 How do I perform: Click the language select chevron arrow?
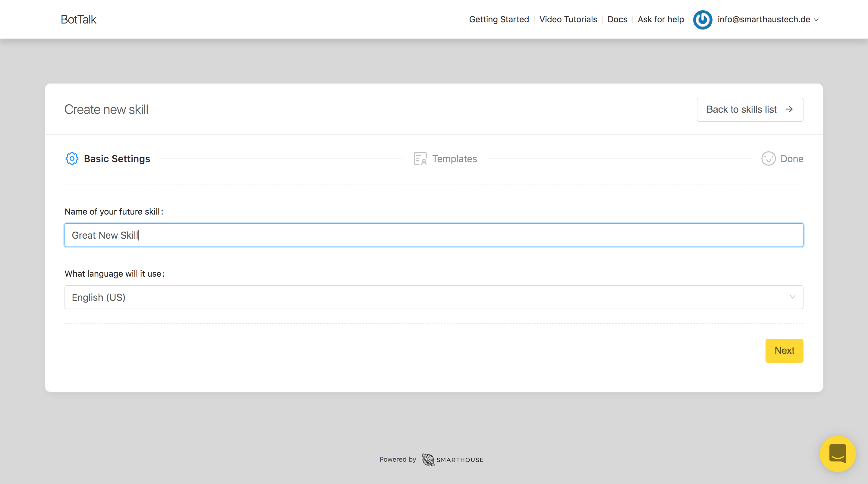[x=792, y=297]
